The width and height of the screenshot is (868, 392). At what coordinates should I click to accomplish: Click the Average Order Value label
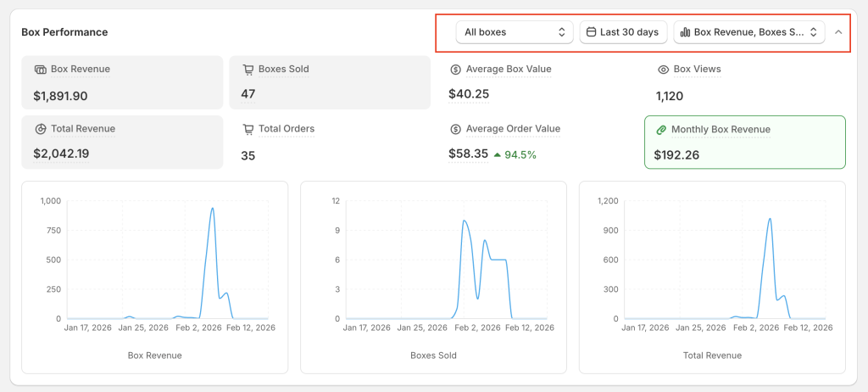point(513,129)
